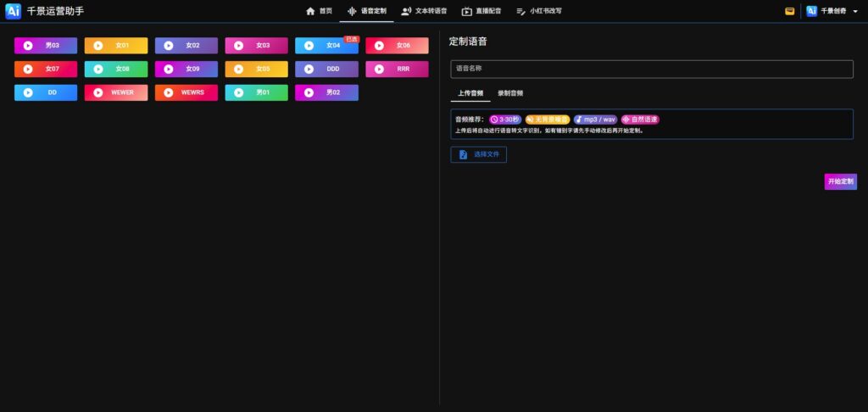This screenshot has width=868, height=412.
Task: Click the 千景运营助手 Ai logo icon
Action: click(x=14, y=11)
